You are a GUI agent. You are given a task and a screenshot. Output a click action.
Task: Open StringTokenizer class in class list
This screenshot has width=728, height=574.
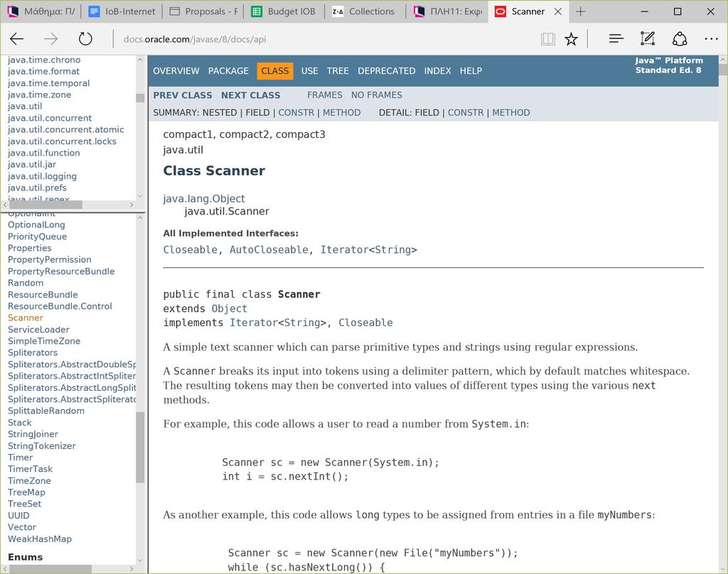(42, 446)
